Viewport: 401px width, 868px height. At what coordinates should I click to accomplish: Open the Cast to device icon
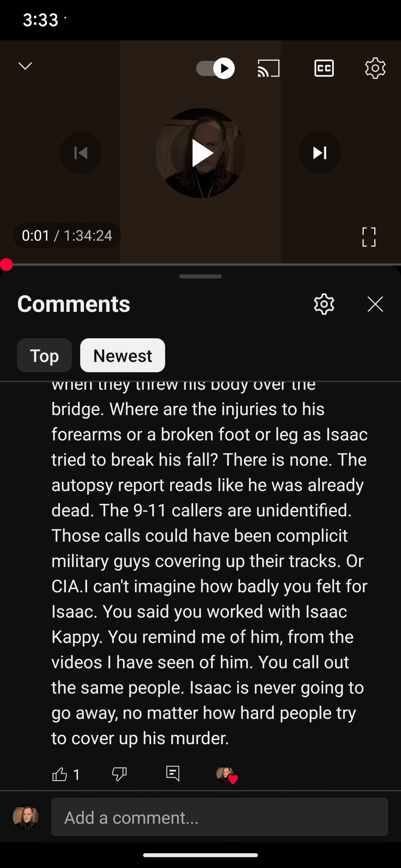click(269, 68)
